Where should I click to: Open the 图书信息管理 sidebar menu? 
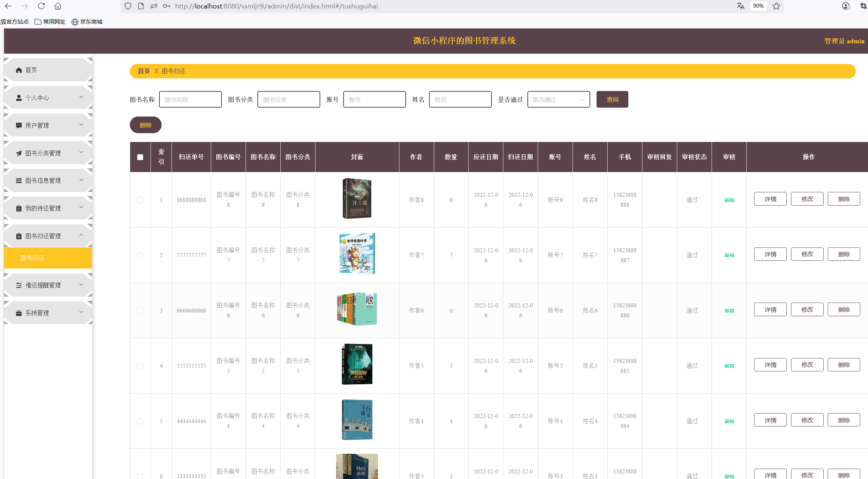[x=43, y=181]
